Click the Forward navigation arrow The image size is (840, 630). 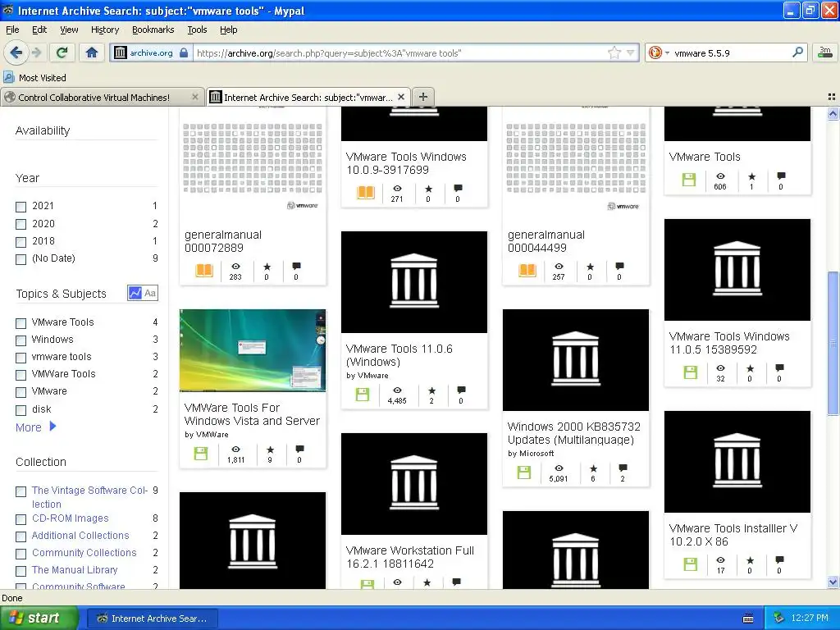coord(36,52)
